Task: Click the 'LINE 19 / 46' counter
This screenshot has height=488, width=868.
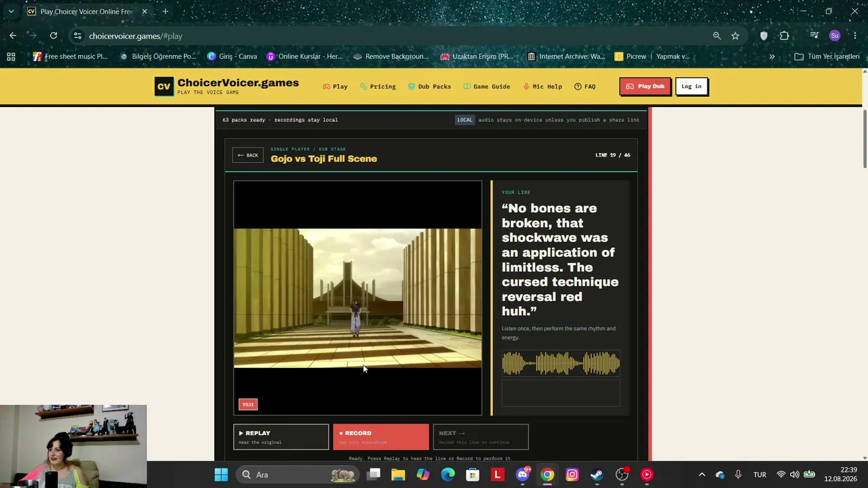Action: pos(612,155)
